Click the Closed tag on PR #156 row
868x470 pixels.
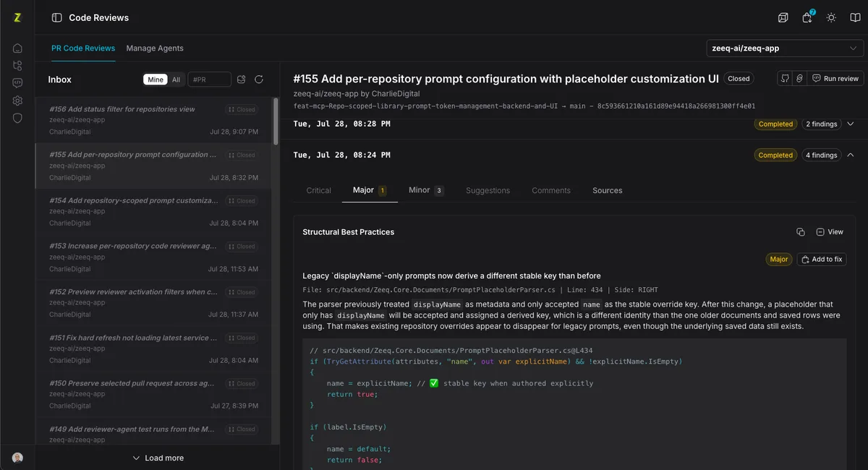pos(241,109)
